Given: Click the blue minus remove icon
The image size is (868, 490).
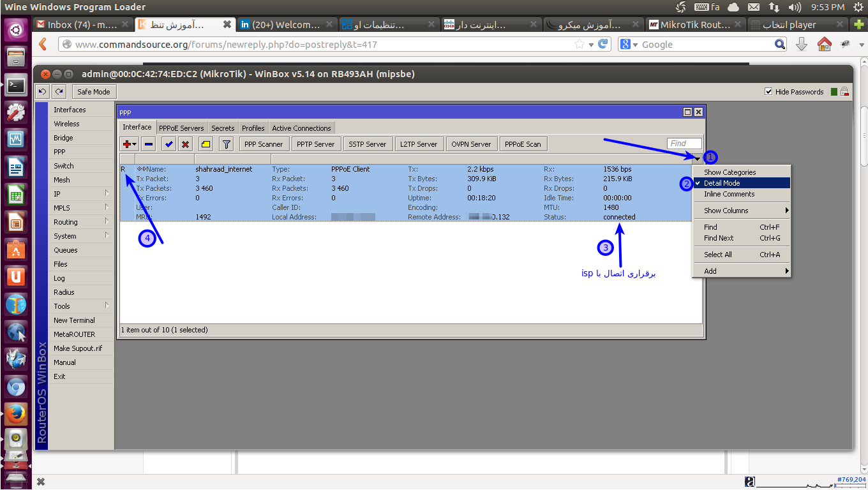Looking at the screenshot, I should (149, 144).
